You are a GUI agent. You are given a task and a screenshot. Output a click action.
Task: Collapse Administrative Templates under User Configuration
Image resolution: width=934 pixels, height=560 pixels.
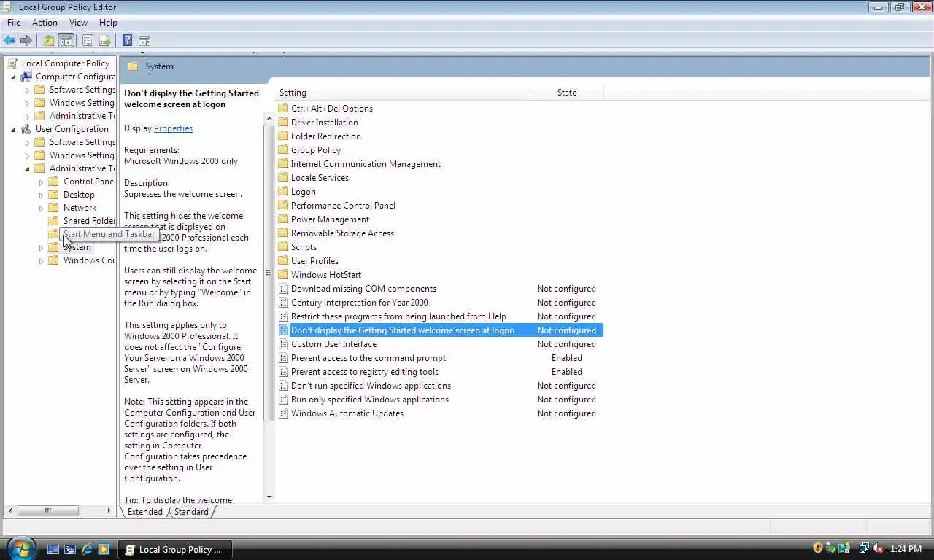click(x=27, y=168)
